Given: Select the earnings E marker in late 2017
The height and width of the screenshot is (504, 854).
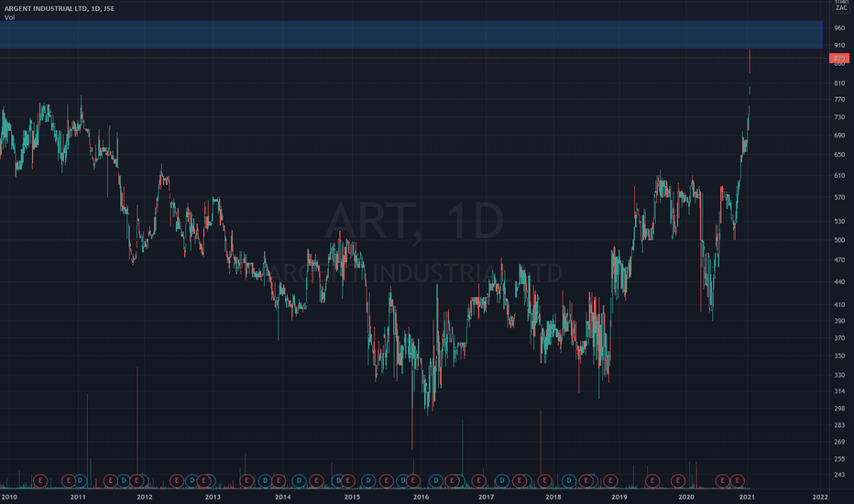Looking at the screenshot, I should pyautogui.click(x=544, y=480).
